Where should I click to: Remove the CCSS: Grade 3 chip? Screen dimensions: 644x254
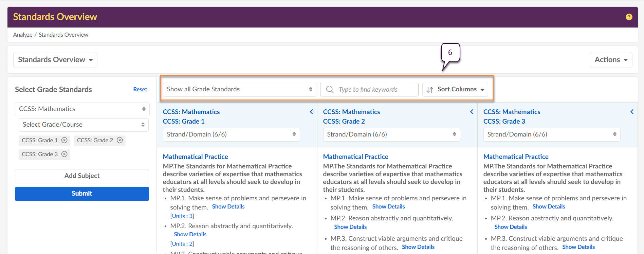point(65,154)
